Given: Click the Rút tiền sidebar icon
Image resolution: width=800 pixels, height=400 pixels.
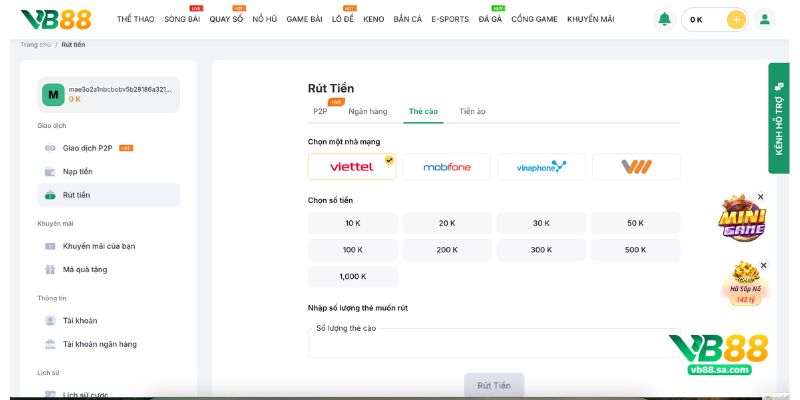Looking at the screenshot, I should (50, 195).
